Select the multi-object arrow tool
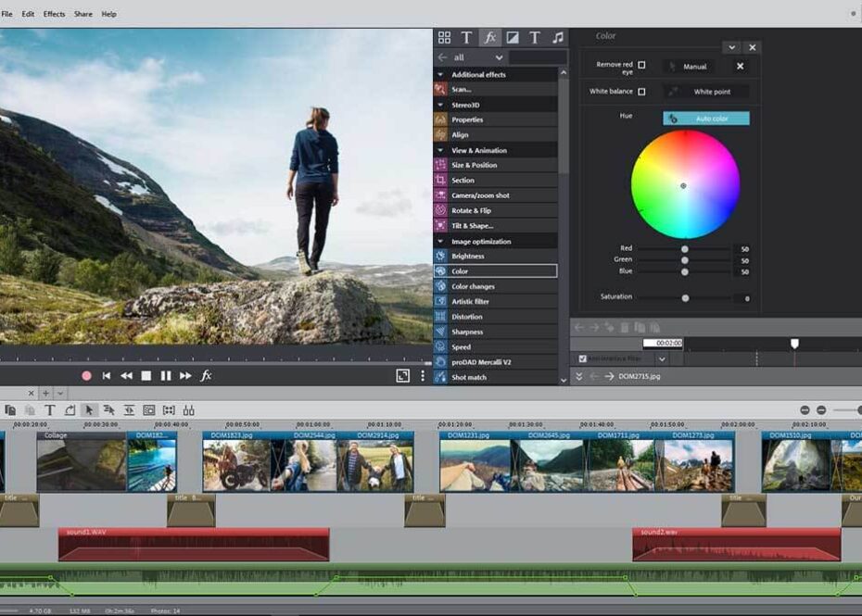The height and width of the screenshot is (616, 862). click(108, 410)
